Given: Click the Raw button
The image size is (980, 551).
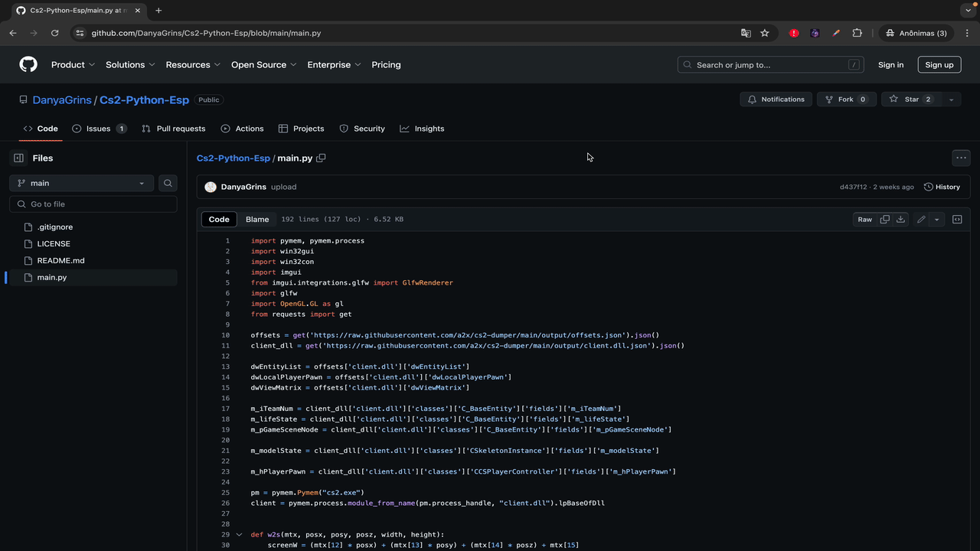Looking at the screenshot, I should click(x=864, y=220).
